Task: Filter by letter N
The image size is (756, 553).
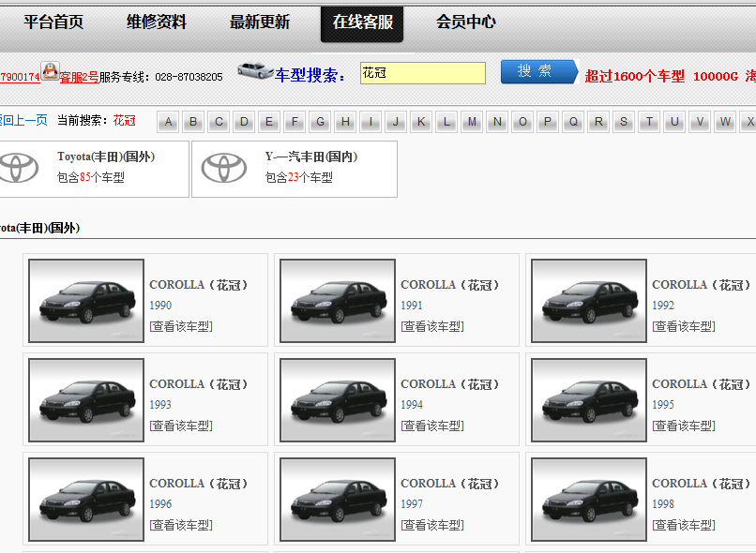Action: click(x=497, y=122)
